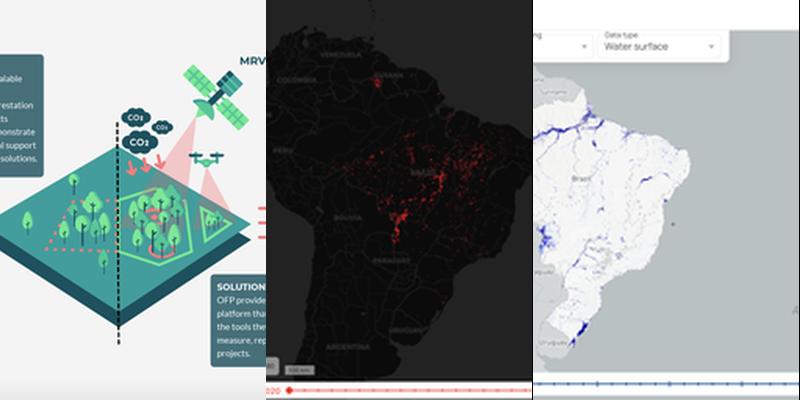
Task: Click the Water surface dropdown arrow
Action: point(711,46)
